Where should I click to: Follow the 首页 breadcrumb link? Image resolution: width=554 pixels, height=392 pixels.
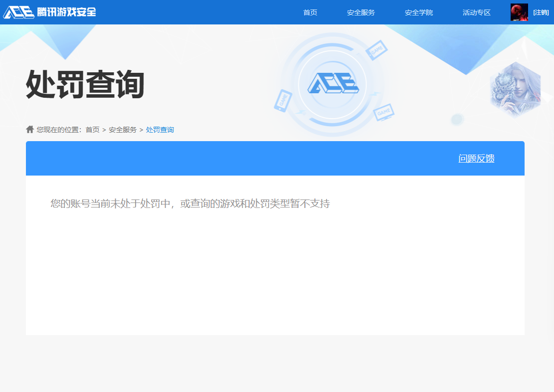tap(92, 129)
